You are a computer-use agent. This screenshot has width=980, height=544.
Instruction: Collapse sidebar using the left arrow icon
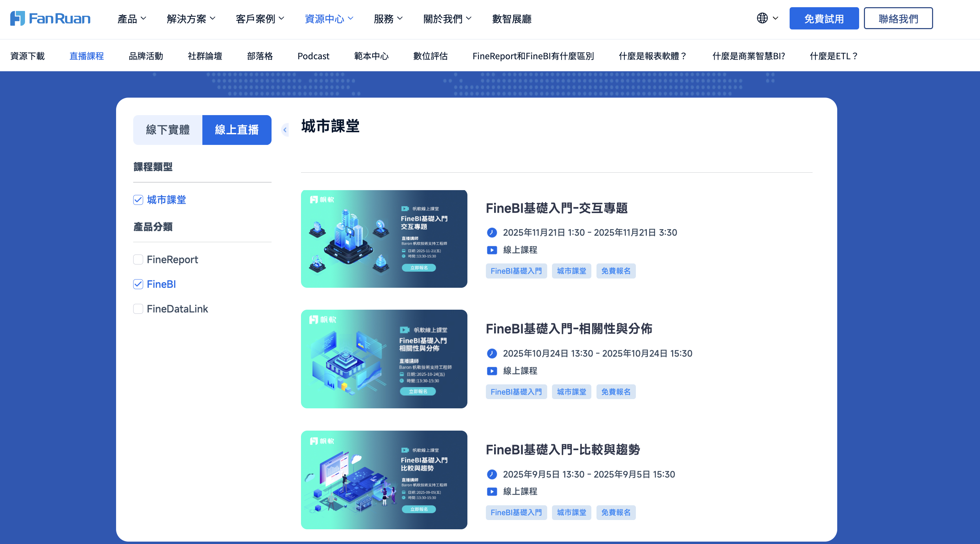click(x=285, y=130)
